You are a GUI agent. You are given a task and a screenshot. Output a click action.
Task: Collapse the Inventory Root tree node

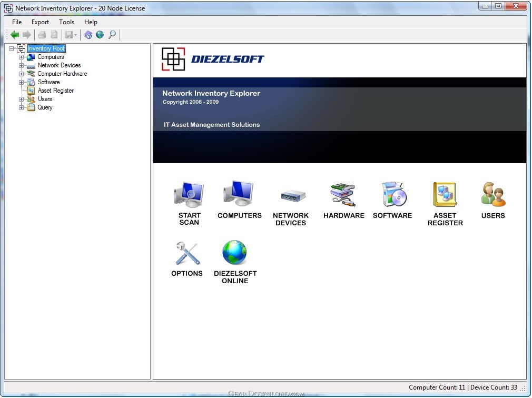(x=11, y=48)
